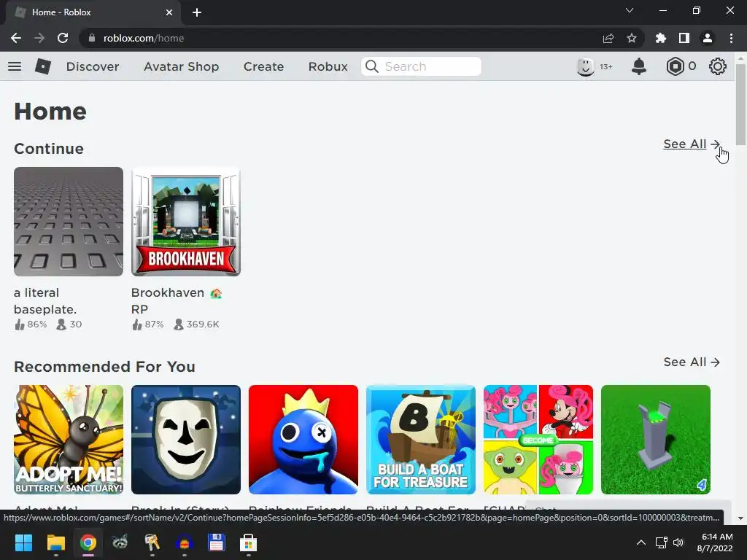Show hidden system tray icons
This screenshot has width=747, height=560.
coord(641,542)
